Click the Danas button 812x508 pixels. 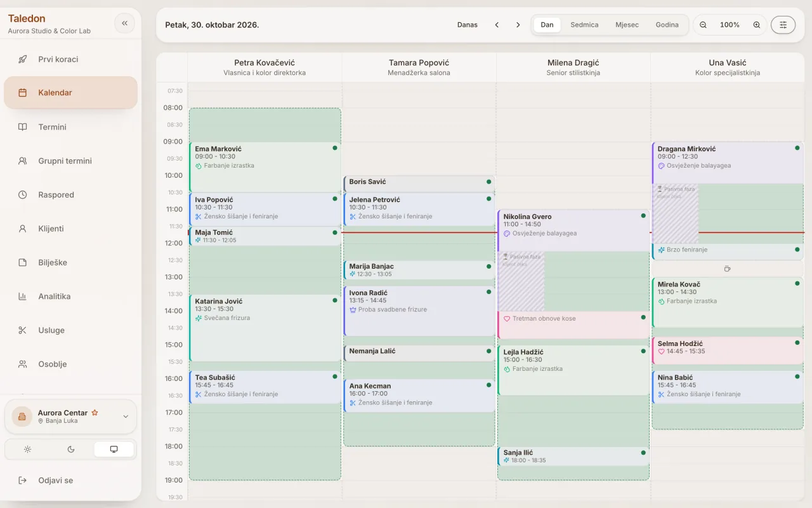pyautogui.click(x=468, y=25)
